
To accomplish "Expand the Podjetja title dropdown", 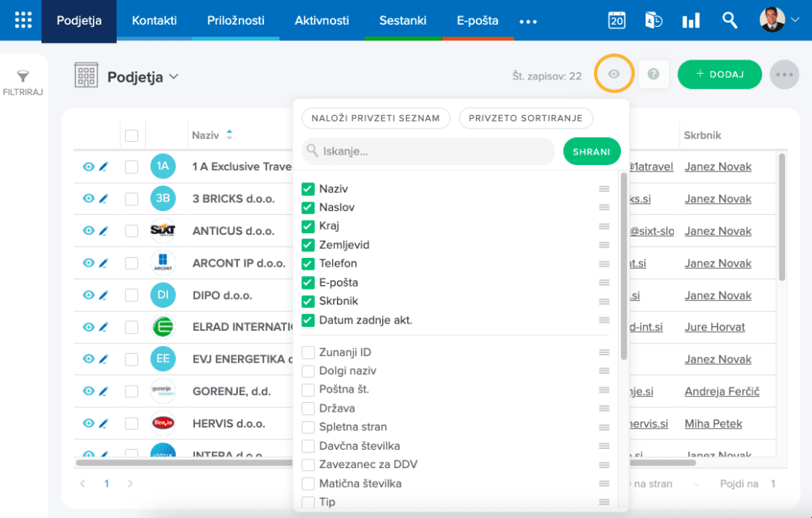I will [174, 77].
